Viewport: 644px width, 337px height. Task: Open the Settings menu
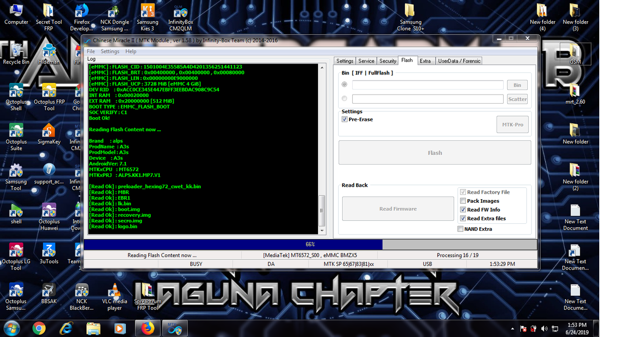pos(110,51)
